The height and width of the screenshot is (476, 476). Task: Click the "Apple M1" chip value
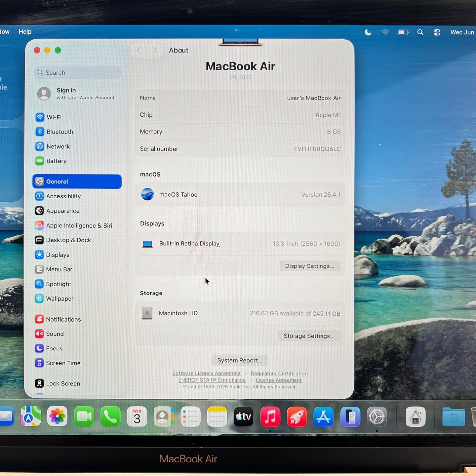pos(328,115)
